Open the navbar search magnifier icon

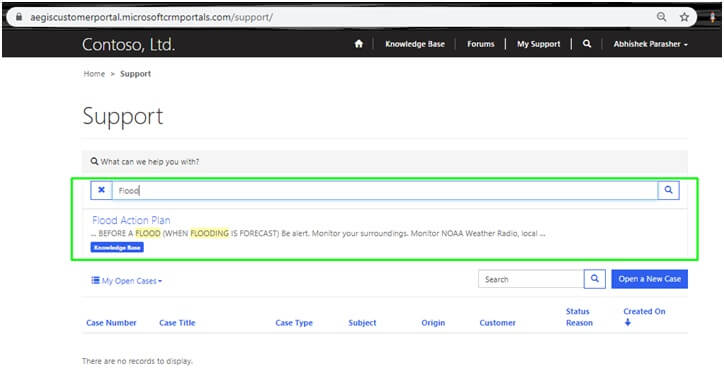(587, 44)
